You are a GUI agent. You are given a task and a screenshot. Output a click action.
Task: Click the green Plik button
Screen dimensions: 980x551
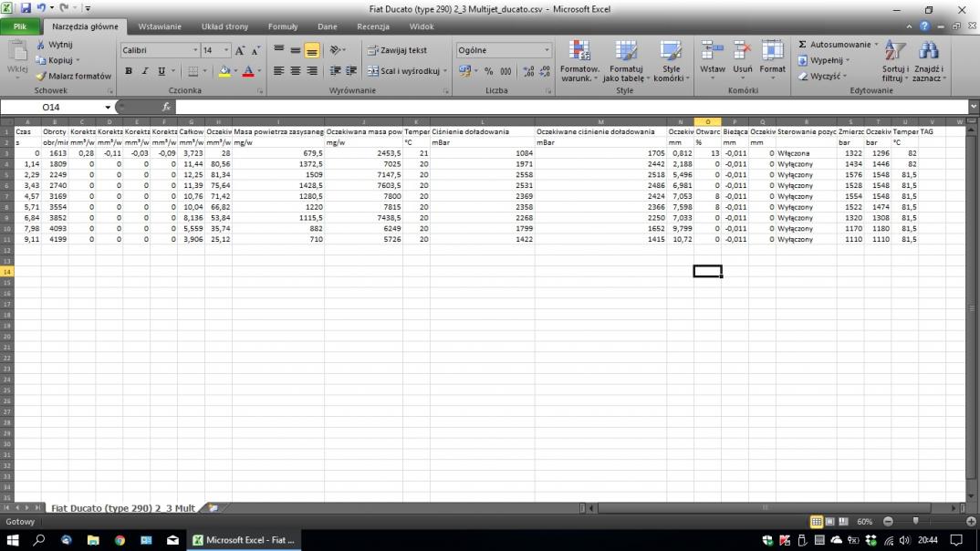[x=19, y=26]
